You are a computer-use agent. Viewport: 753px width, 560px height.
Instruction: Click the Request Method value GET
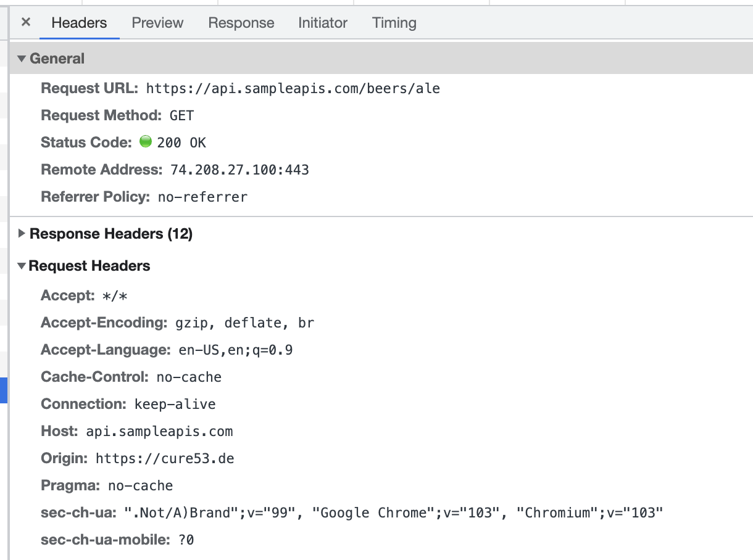pyautogui.click(x=181, y=115)
